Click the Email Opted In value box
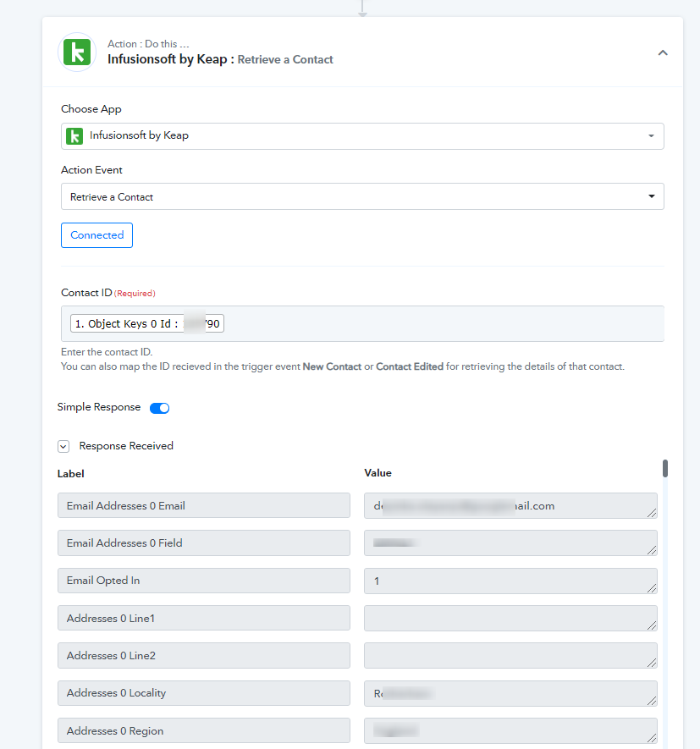700x749 pixels. (510, 581)
